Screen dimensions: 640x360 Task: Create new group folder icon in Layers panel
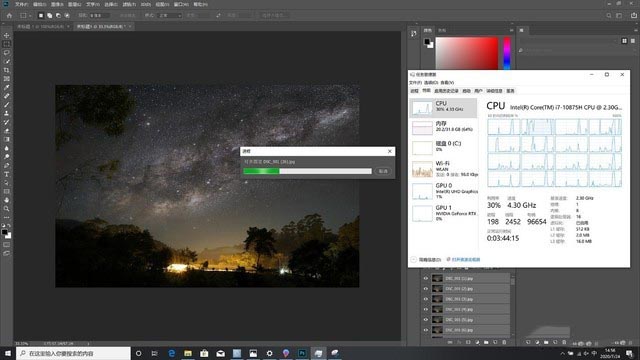(486, 342)
